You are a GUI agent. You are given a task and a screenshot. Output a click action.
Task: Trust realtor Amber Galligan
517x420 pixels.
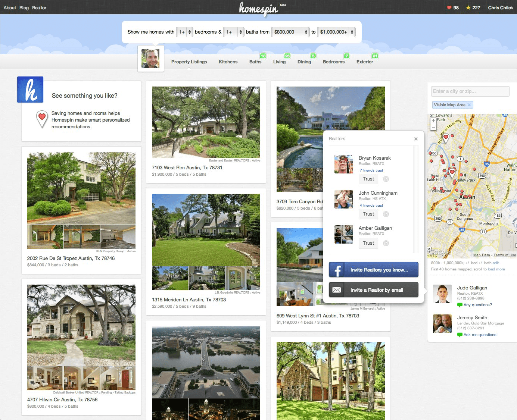[x=368, y=243]
